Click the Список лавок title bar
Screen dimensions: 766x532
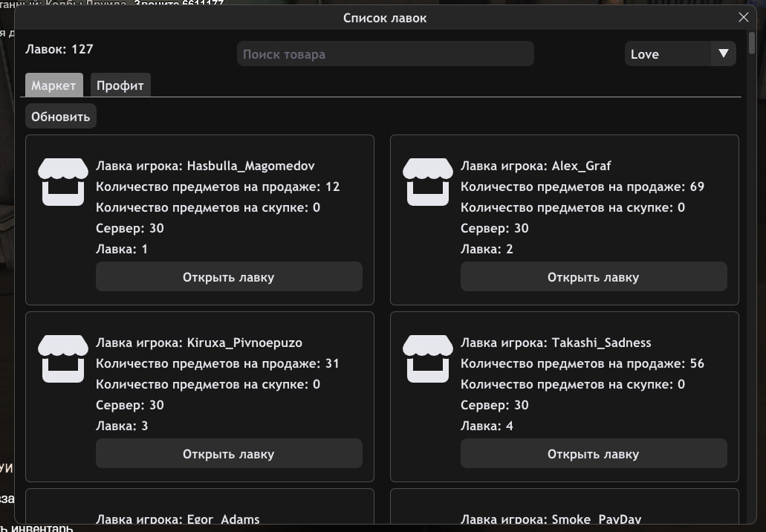(384, 17)
